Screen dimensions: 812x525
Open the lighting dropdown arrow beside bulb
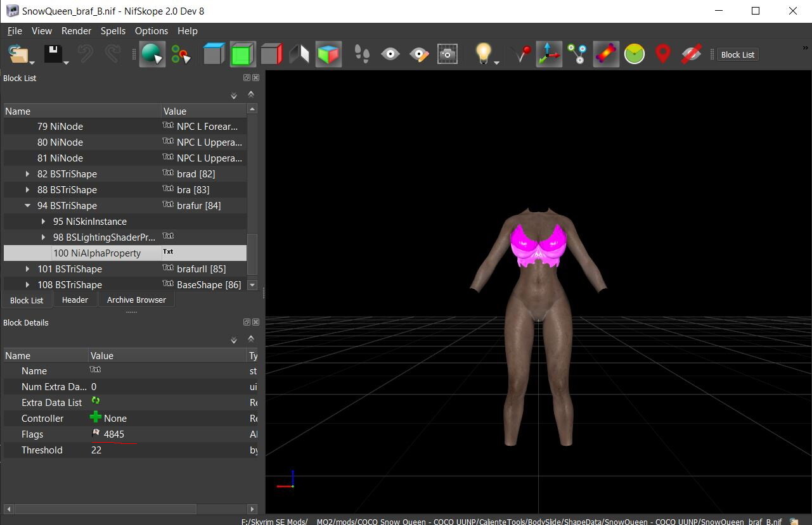[496, 61]
